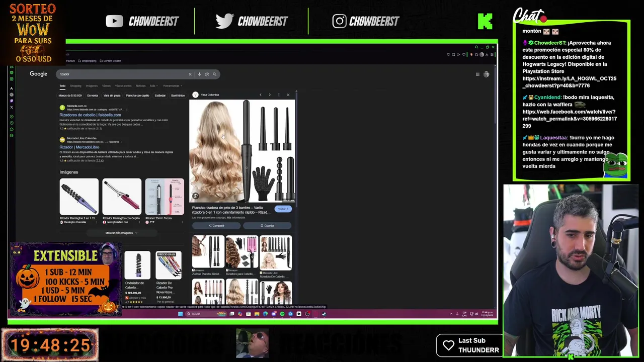Open three-dot options in image preview panel
Screen dimensions: 644x362
pyautogui.click(x=279, y=95)
